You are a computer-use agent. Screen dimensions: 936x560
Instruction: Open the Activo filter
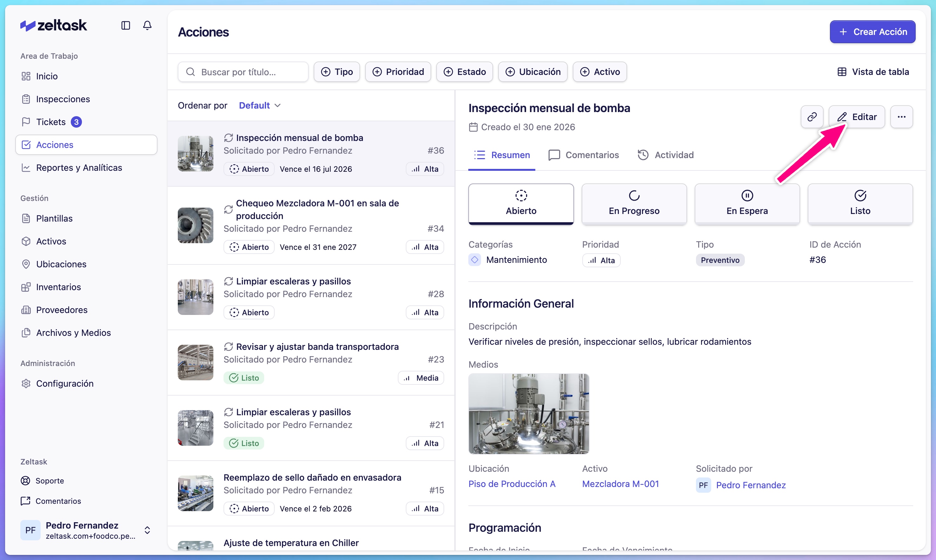(x=600, y=72)
